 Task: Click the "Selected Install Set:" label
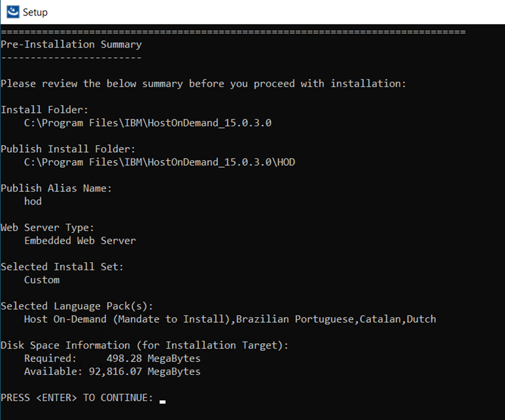click(x=62, y=267)
